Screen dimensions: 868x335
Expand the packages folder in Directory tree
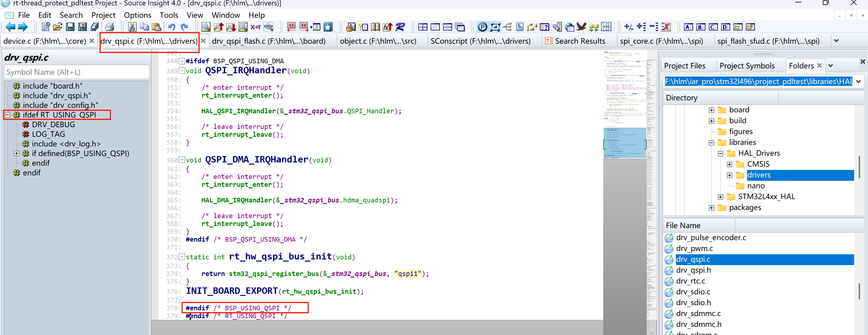point(711,208)
